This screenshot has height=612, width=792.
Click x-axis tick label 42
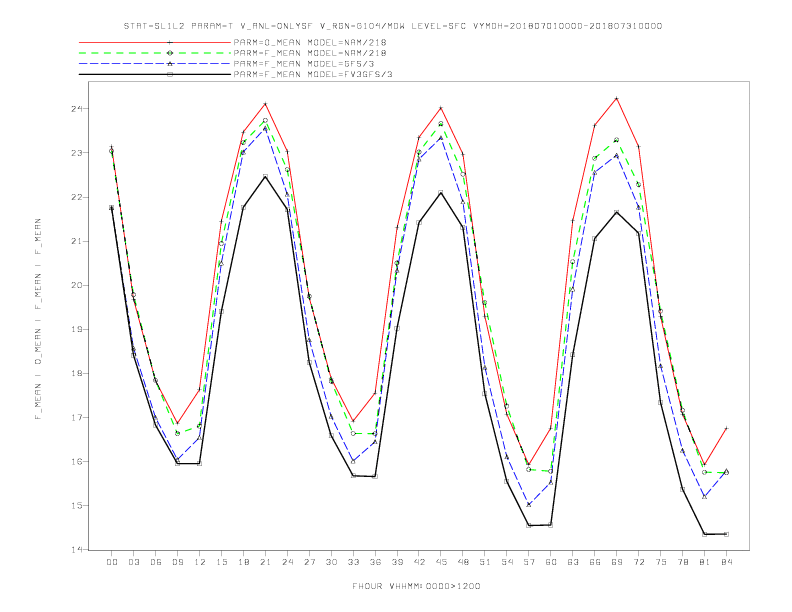tap(419, 562)
